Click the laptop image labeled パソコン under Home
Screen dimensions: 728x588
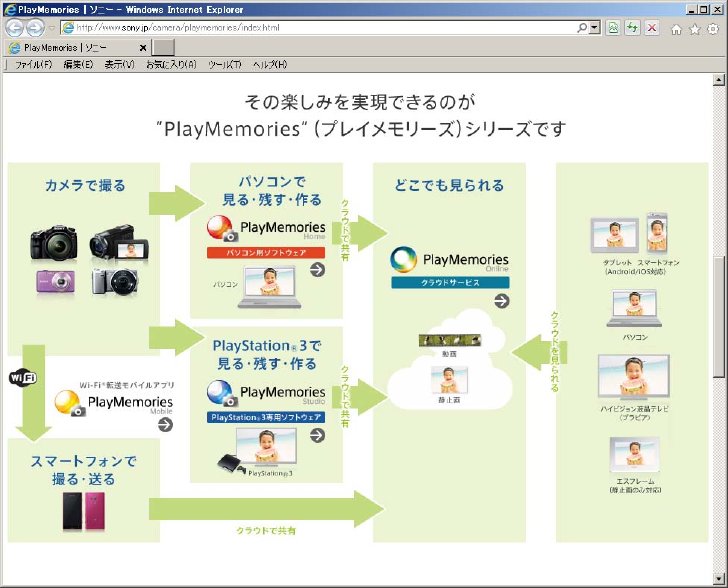(269, 287)
